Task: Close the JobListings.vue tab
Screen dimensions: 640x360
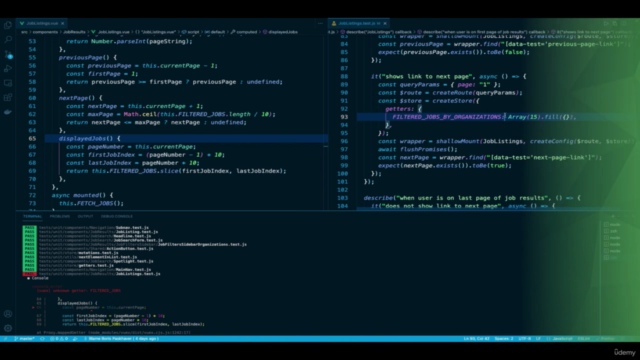Action: click(x=62, y=23)
